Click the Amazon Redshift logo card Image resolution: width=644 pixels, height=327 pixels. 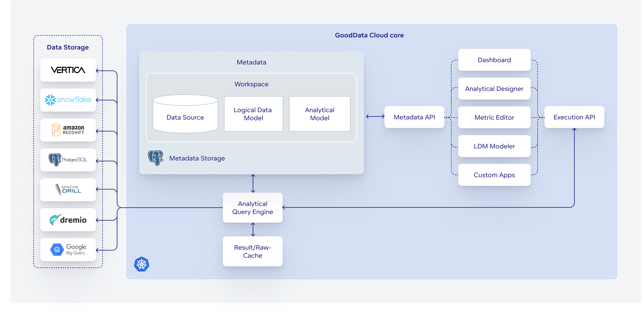coord(68,130)
